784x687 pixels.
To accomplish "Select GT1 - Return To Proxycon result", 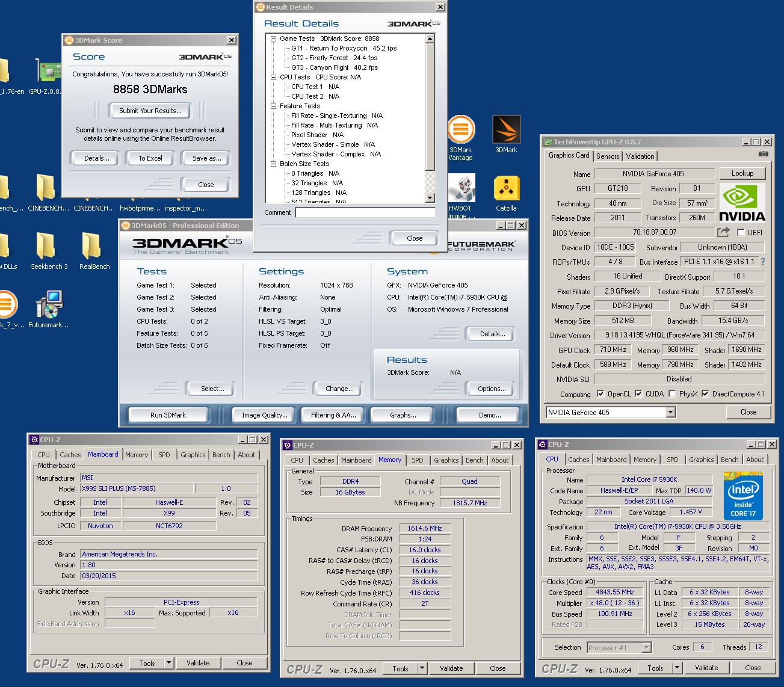I will pos(344,48).
